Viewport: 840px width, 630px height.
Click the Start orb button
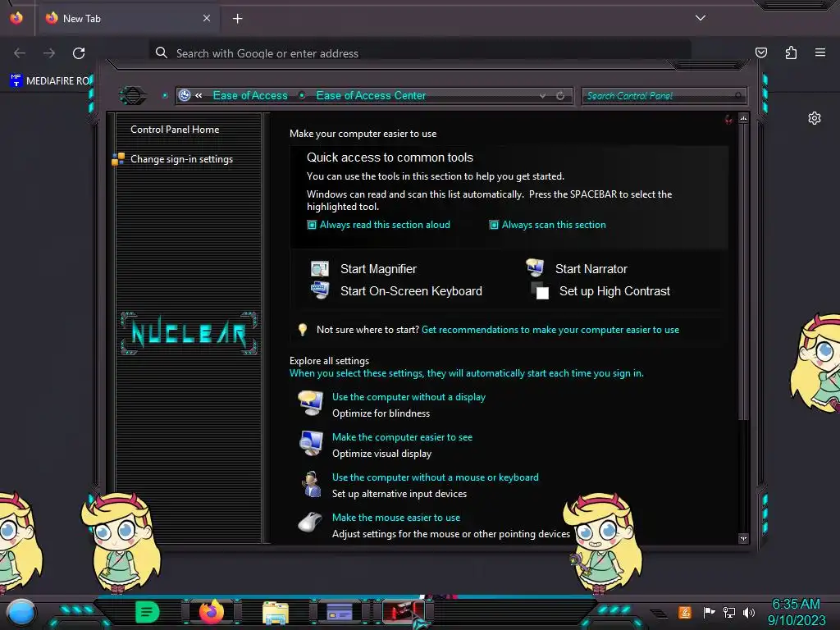[x=21, y=612]
